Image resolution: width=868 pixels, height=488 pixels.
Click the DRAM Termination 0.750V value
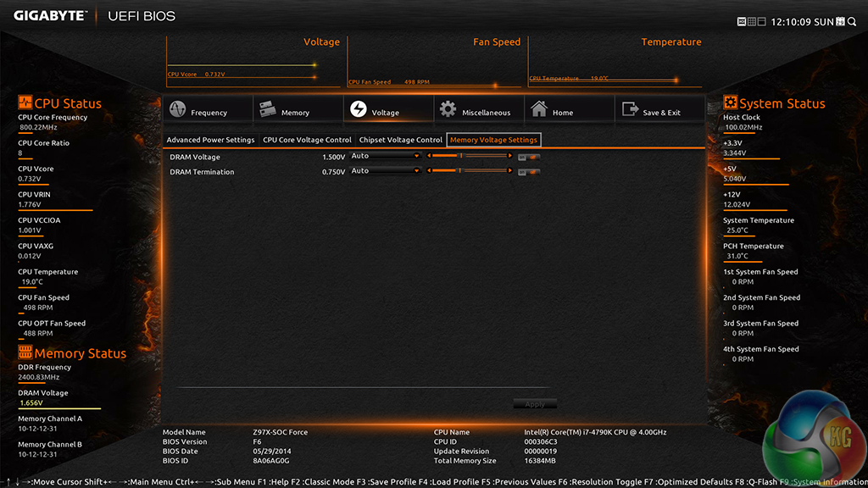tap(333, 172)
